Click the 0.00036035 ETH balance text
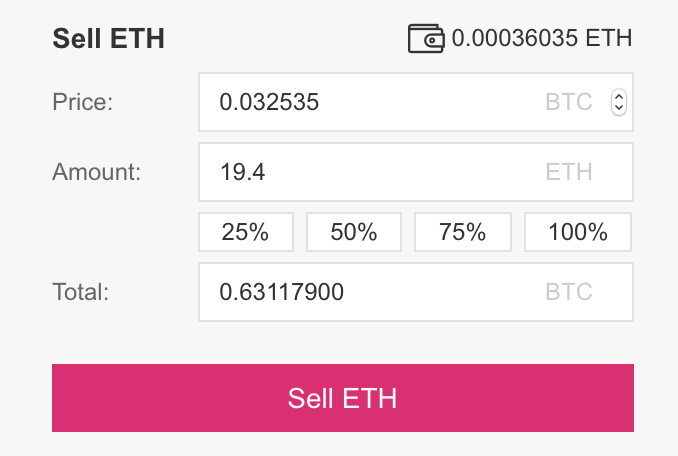The height and width of the screenshot is (456, 678). click(542, 39)
